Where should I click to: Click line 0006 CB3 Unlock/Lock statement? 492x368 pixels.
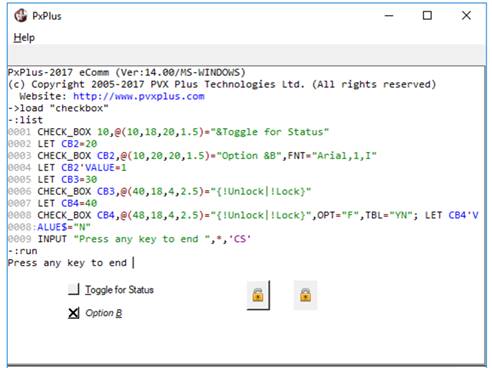pos(159,192)
